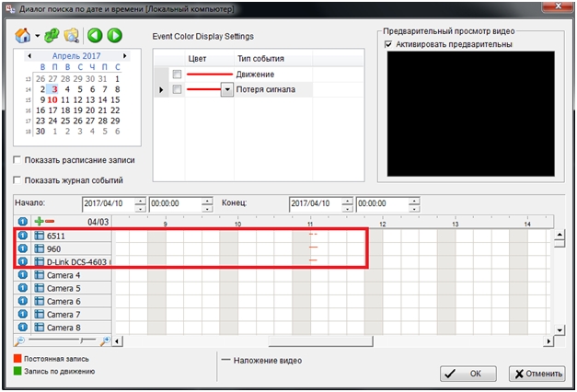Viewport: 577px width, 392px height.
Task: Click the folder search icon
Action: [71, 36]
